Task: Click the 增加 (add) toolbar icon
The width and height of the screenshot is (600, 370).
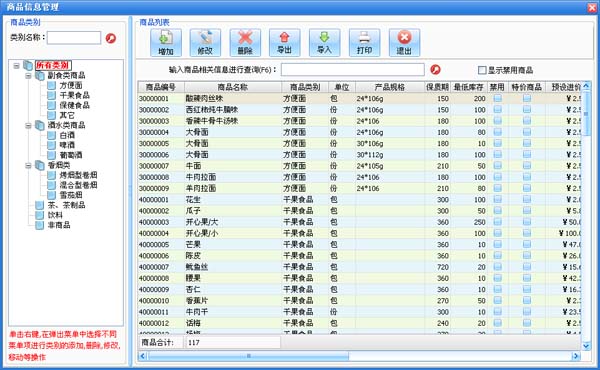Action: pos(165,42)
